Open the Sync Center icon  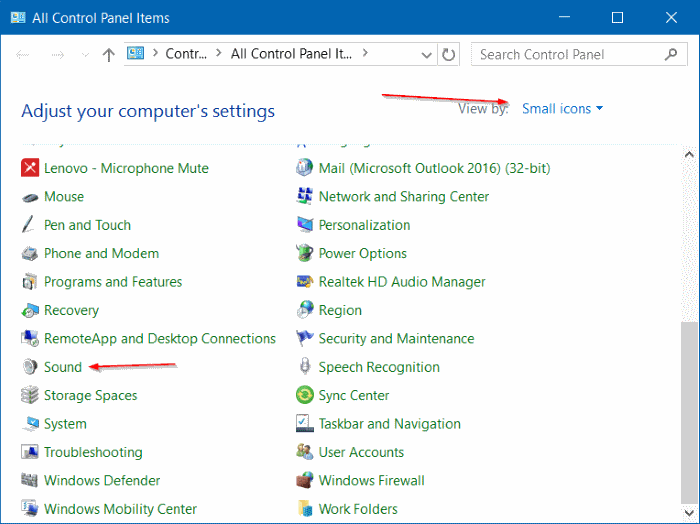pyautogui.click(x=304, y=395)
